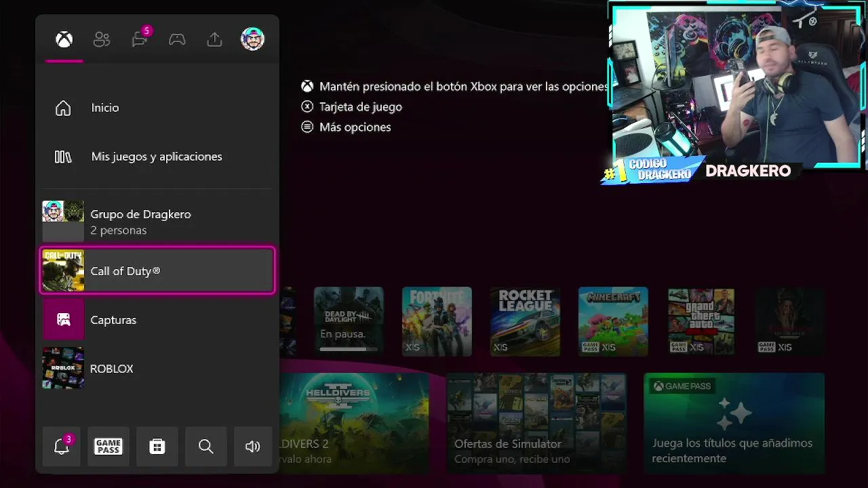Image resolution: width=868 pixels, height=488 pixels.
Task: Click the streamer webcam overlay
Action: click(736, 87)
